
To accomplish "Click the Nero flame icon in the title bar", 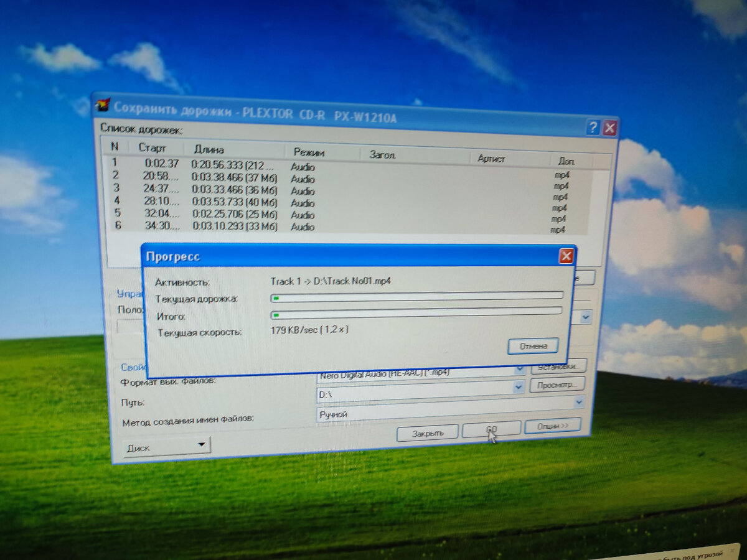I will (102, 105).
